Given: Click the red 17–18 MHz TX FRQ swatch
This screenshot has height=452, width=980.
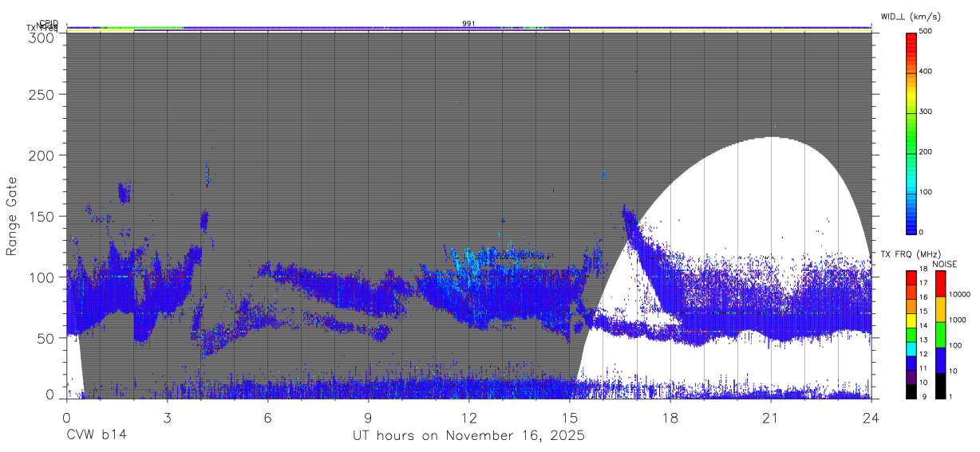Looking at the screenshot, I should (x=911, y=277).
